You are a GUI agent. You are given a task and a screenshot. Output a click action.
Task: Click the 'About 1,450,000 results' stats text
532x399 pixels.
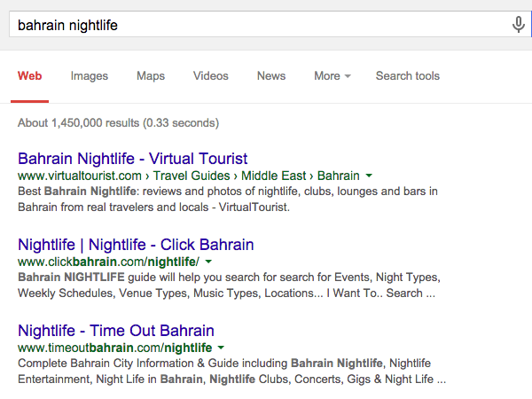[118, 123]
